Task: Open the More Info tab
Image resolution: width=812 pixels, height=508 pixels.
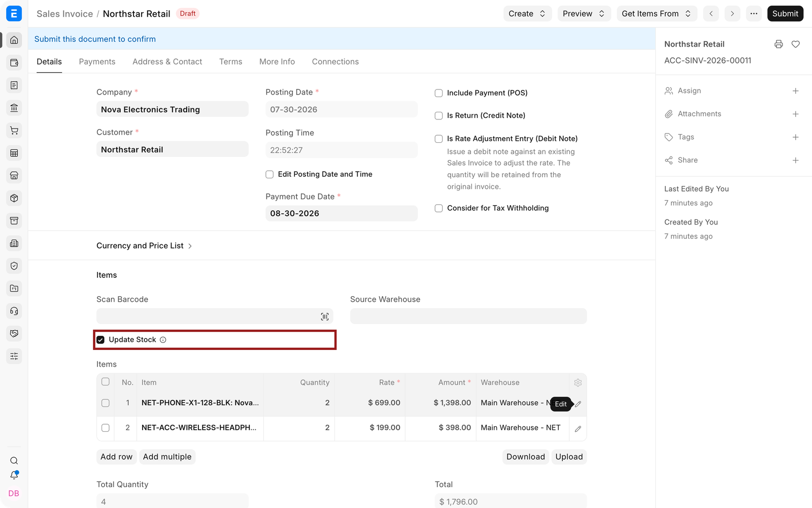Action: pyautogui.click(x=277, y=61)
